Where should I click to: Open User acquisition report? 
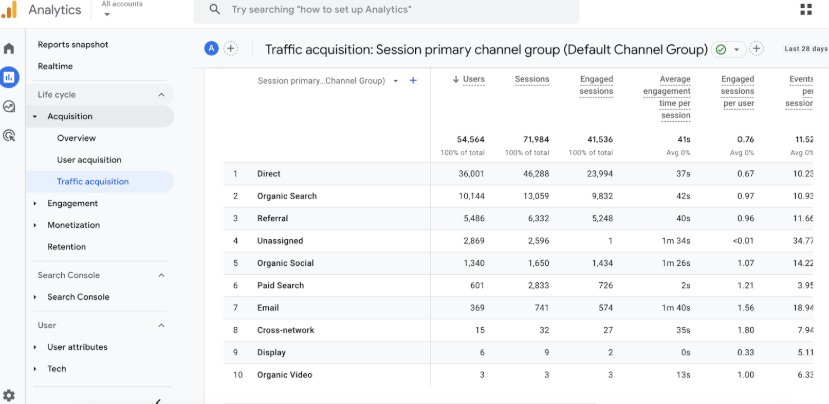point(89,160)
